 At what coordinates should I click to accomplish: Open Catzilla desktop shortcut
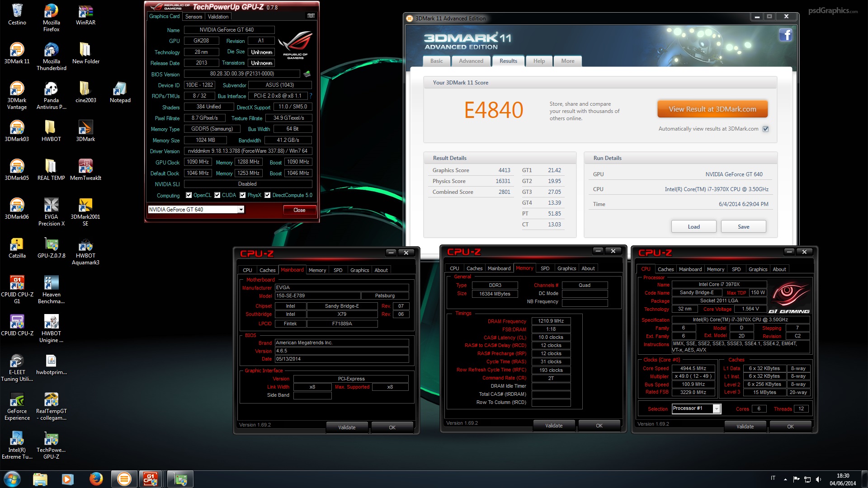pos(17,248)
